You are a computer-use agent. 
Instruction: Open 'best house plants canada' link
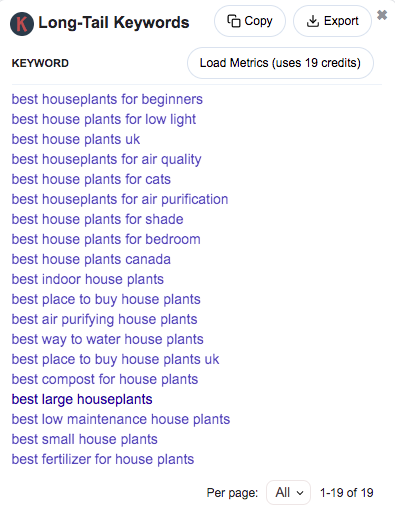91,259
